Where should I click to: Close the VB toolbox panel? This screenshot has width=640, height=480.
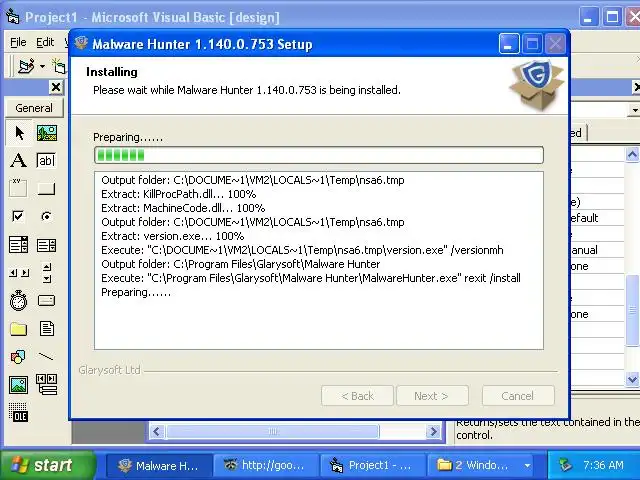point(56,87)
